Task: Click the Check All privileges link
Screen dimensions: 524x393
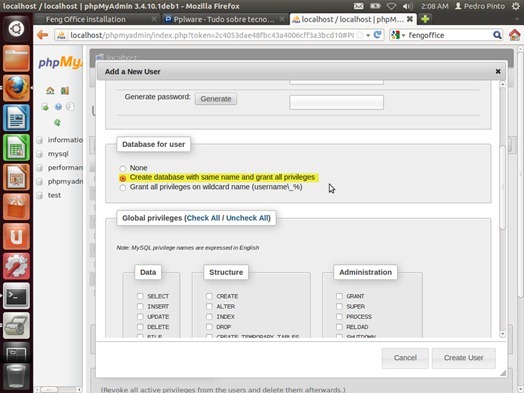Action: [x=203, y=218]
